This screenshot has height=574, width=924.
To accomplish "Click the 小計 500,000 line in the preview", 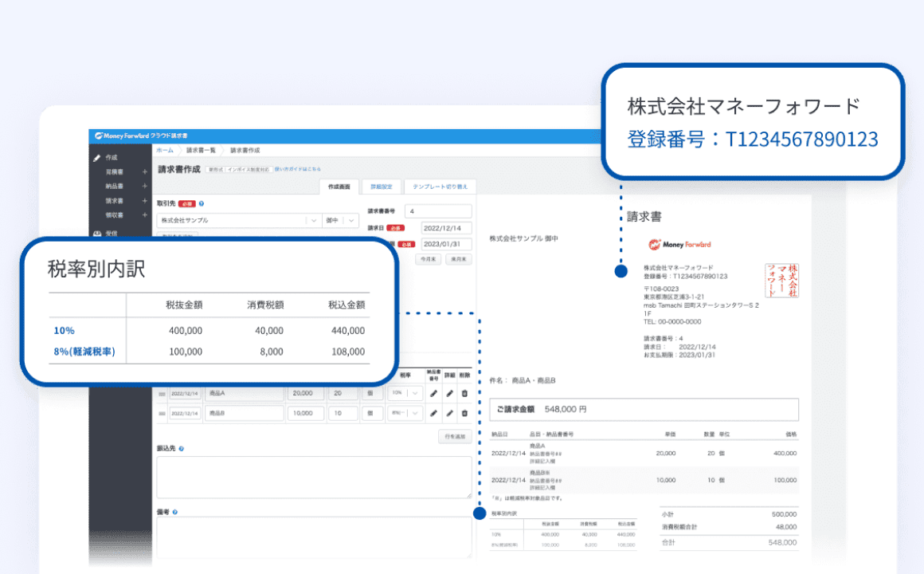I will click(x=729, y=514).
